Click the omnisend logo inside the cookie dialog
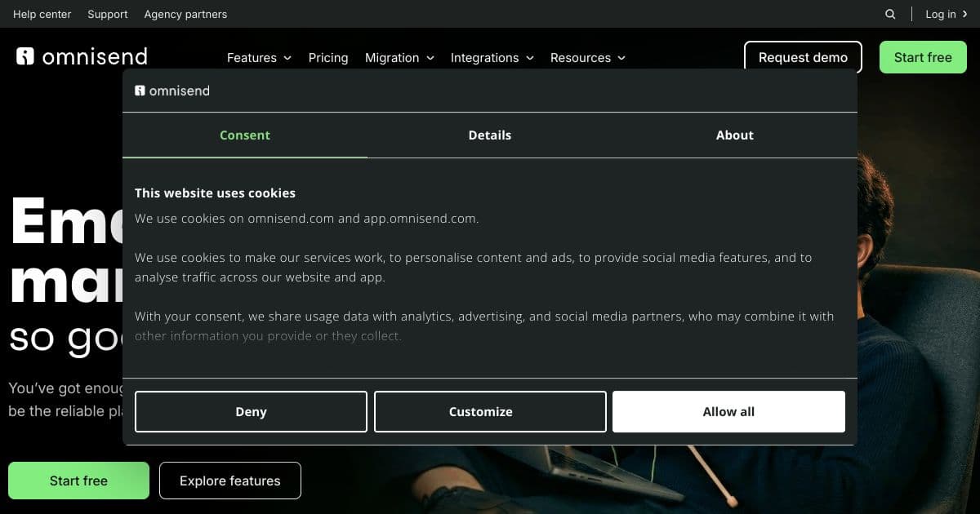 [171, 91]
